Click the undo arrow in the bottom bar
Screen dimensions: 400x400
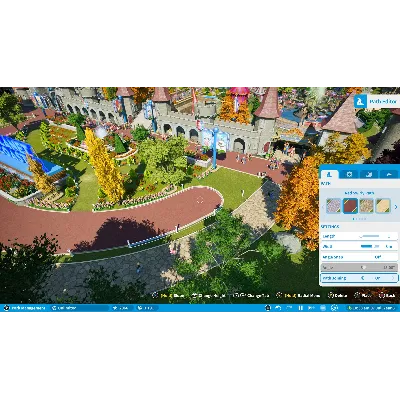click(278, 308)
